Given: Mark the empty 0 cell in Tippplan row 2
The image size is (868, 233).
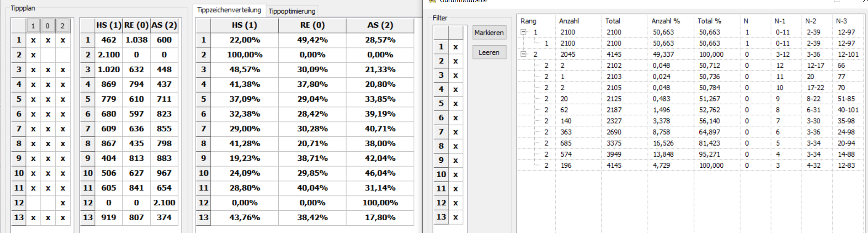Looking at the screenshot, I should (48, 55).
